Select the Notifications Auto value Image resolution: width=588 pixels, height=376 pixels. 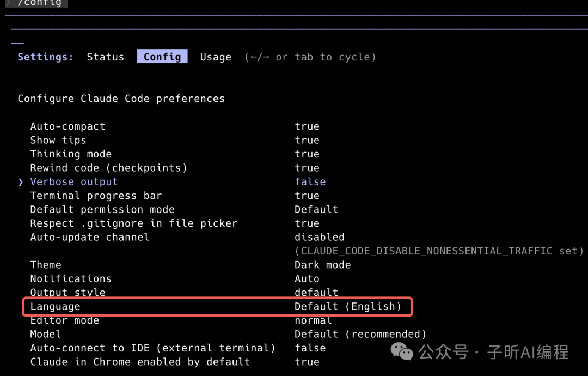[x=307, y=279]
